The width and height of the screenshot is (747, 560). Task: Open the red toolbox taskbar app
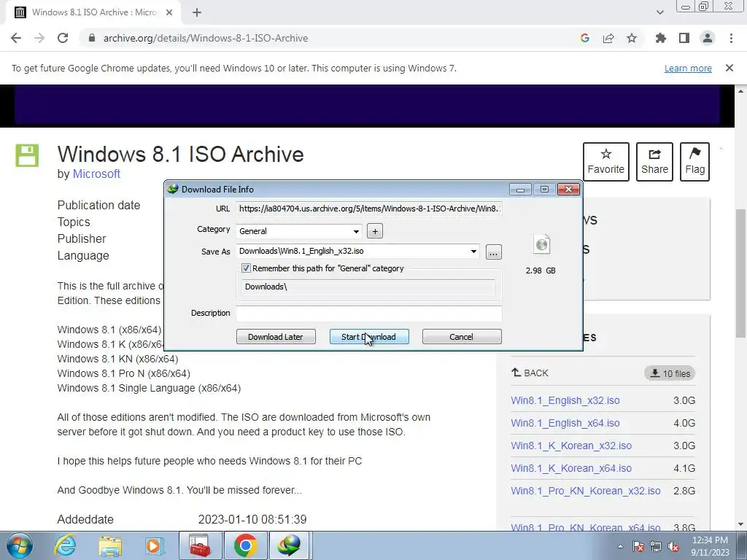(x=200, y=545)
